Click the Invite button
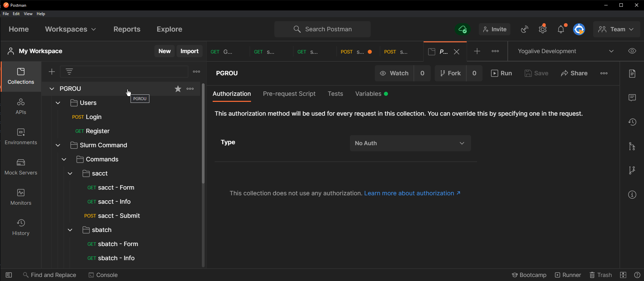Screen dimensions: 644x281 pos(495,29)
